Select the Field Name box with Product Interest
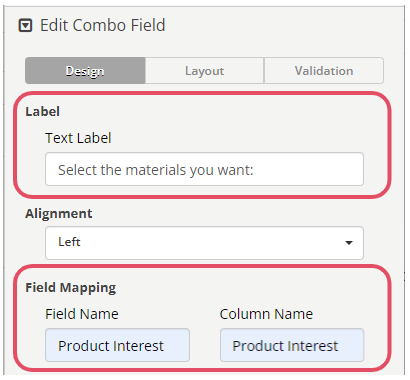Viewport: 410px width, 380px height. [x=117, y=345]
